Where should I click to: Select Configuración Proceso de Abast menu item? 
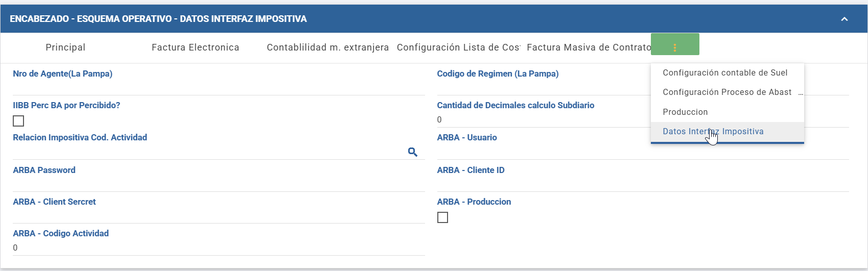[728, 92]
